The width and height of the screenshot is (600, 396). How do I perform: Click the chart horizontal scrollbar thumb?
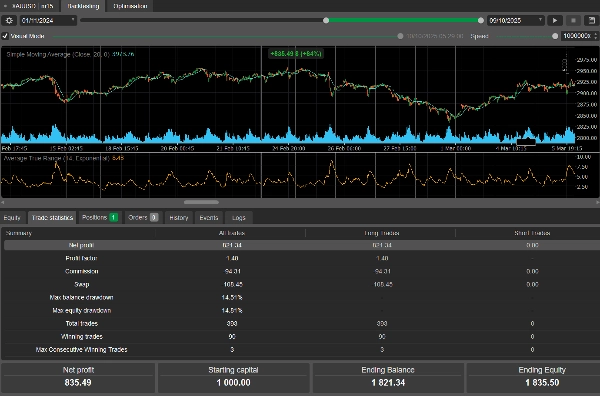click(201, 202)
